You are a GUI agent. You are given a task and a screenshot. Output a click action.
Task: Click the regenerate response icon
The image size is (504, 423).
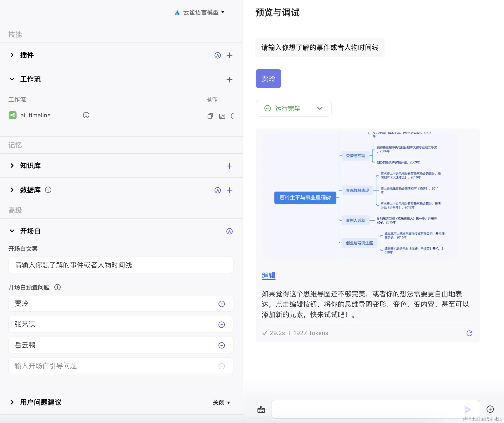pos(469,333)
